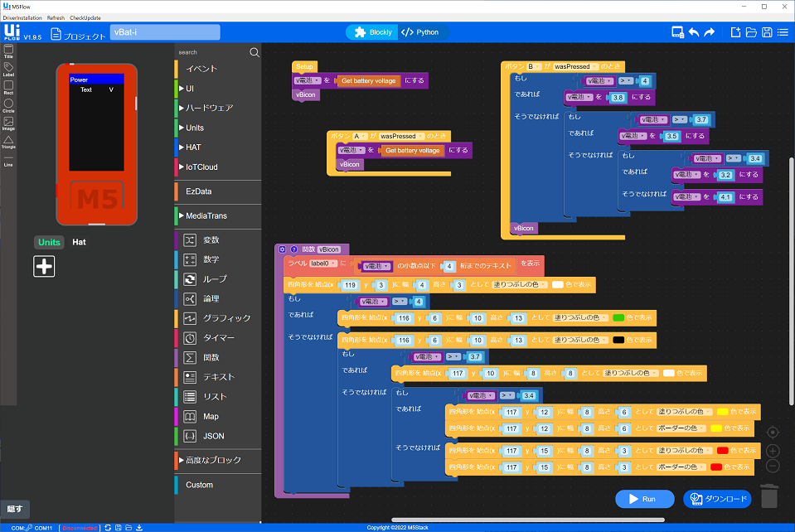This screenshot has width=795, height=532.
Task: Expand the 高度なブロック category
Action: (x=218, y=460)
